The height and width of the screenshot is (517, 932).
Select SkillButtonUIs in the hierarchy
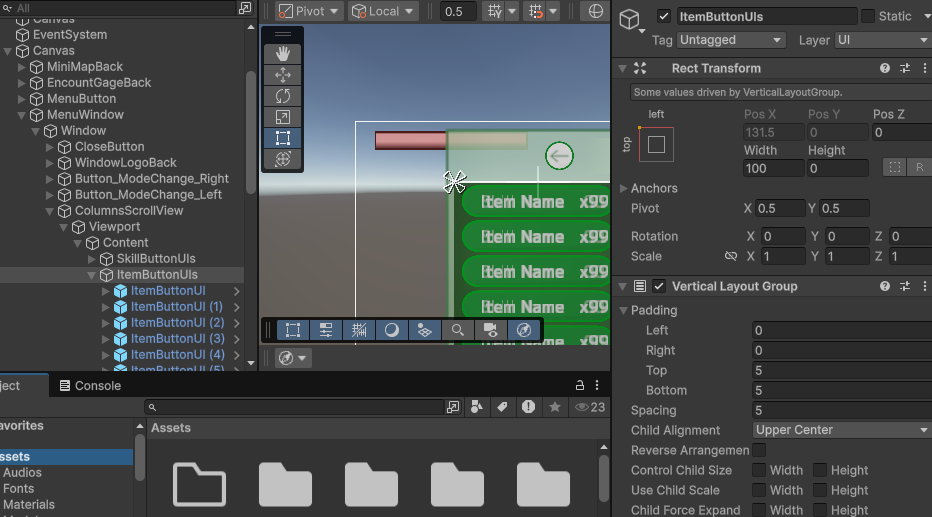coord(156,259)
